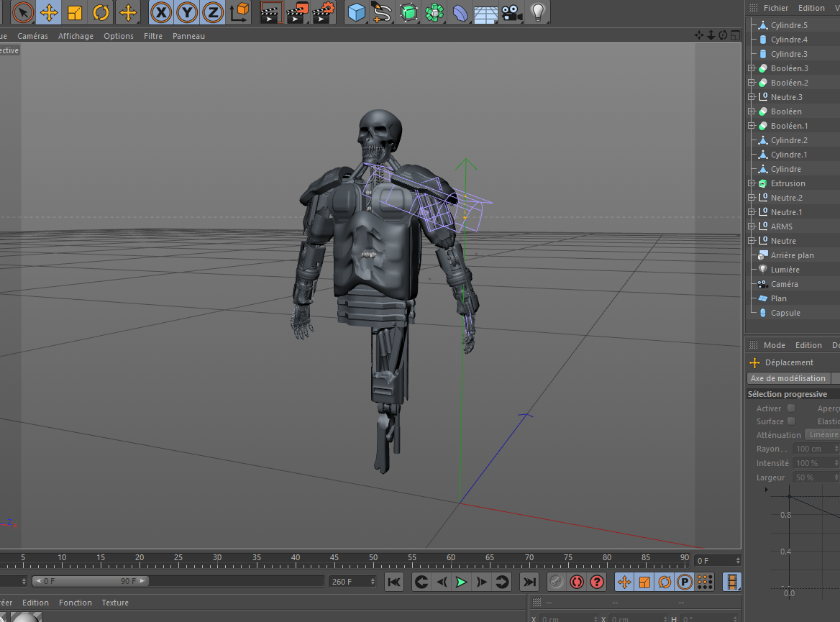Record active objects keyframe
Viewport: 840px width, 622px height.
click(557, 582)
